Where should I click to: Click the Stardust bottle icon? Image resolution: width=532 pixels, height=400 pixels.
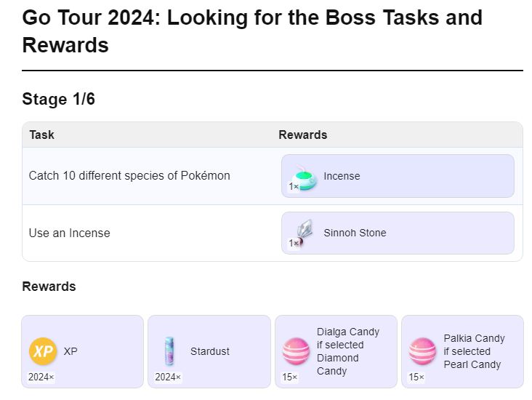pyautogui.click(x=169, y=351)
